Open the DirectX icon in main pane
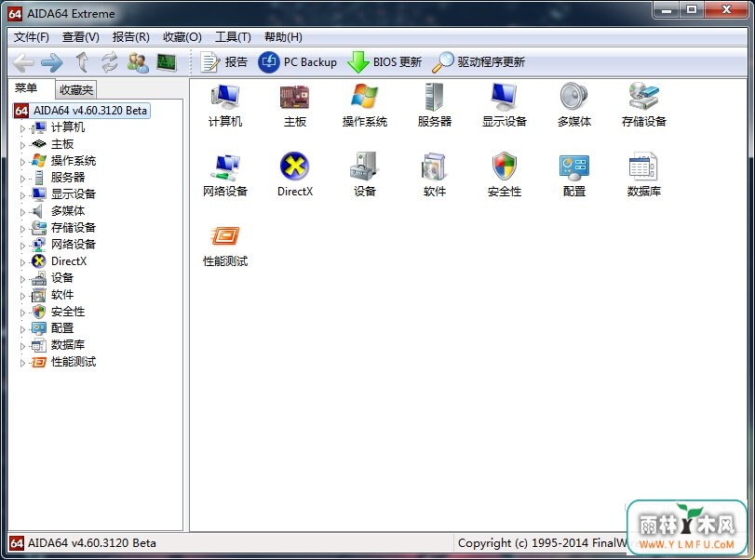The height and width of the screenshot is (560, 755). click(295, 175)
